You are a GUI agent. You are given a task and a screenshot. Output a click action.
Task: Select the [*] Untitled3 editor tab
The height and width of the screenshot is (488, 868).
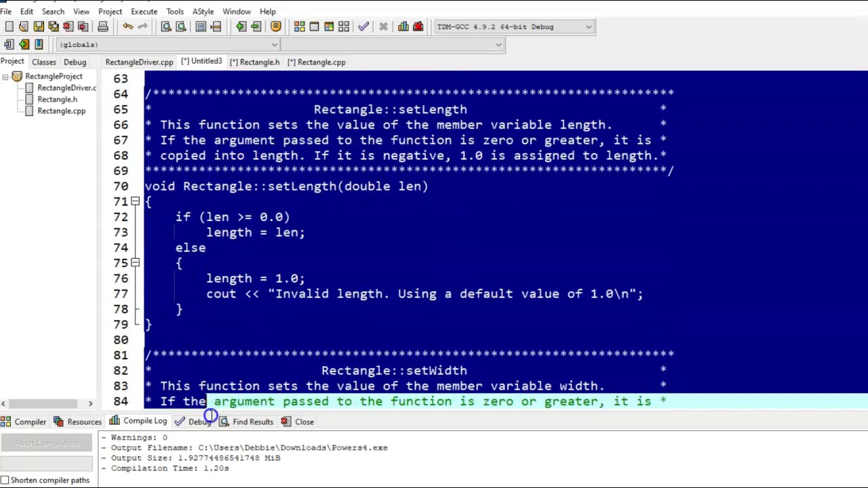[201, 61]
